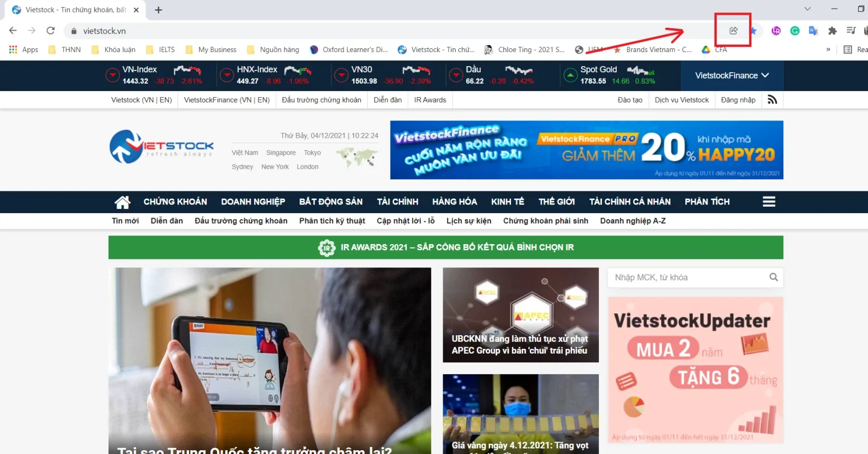
Task: Show hidden bookmarks overflow chevron
Action: 828,49
